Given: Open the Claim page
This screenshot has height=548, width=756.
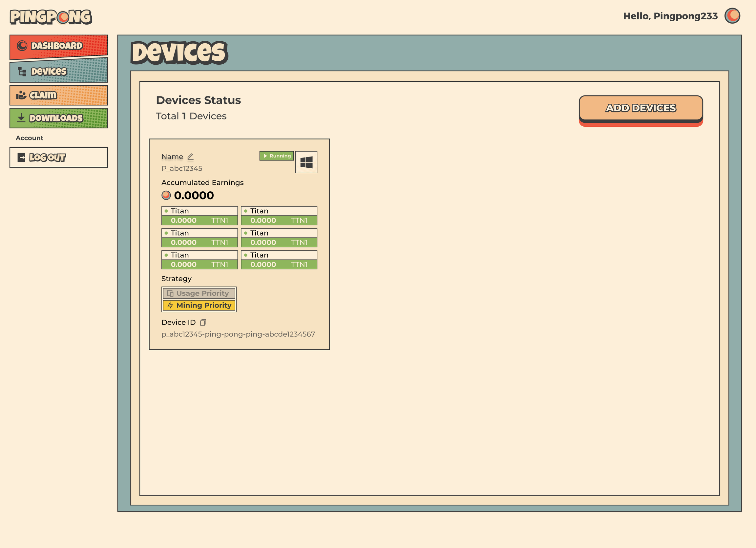Looking at the screenshot, I should pyautogui.click(x=59, y=95).
